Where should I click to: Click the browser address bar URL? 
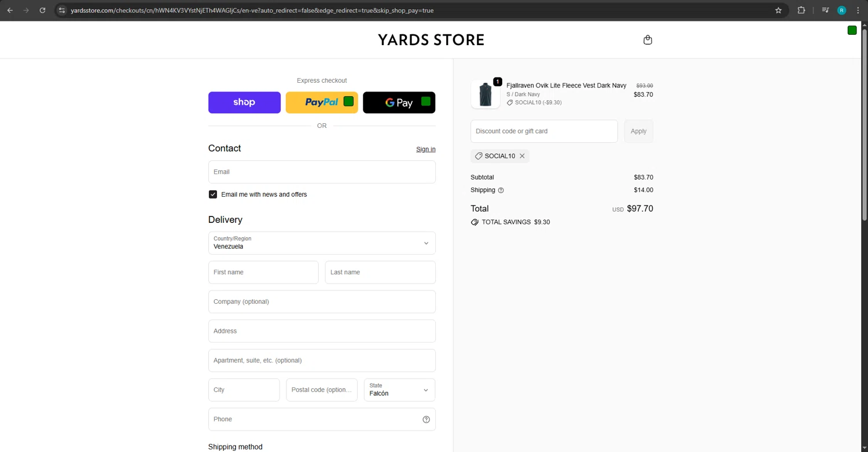pyautogui.click(x=252, y=10)
